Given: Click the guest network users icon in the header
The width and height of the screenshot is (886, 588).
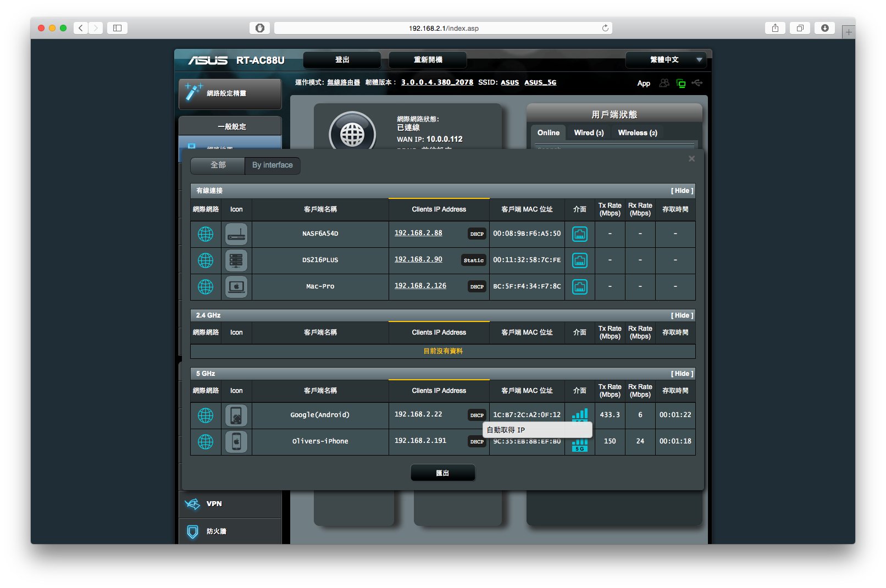Looking at the screenshot, I should coord(664,83).
